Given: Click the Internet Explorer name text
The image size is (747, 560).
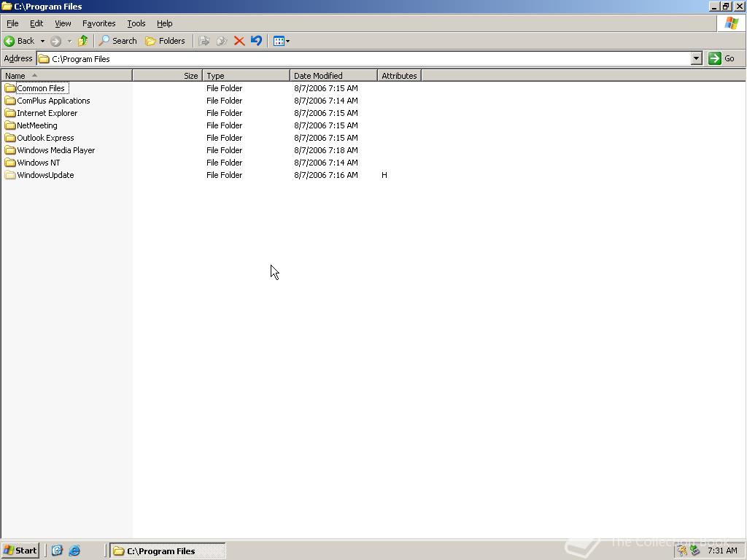Looking at the screenshot, I should (x=47, y=113).
